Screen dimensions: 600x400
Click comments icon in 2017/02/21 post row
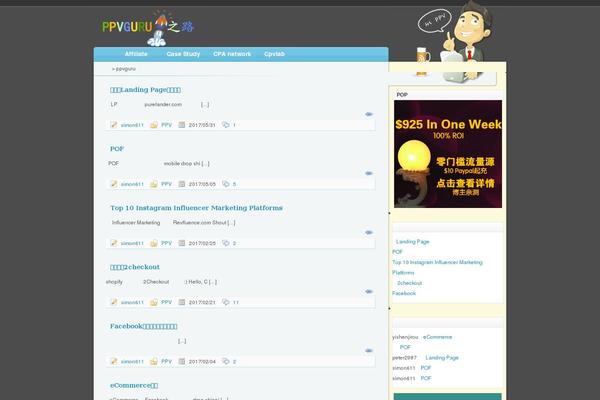pyautogui.click(x=226, y=302)
